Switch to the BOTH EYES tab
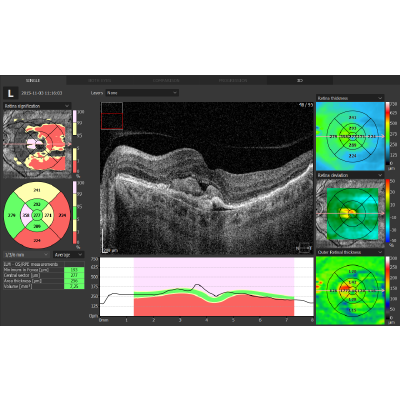Image resolution: width=400 pixels, height=400 pixels. 100,80
